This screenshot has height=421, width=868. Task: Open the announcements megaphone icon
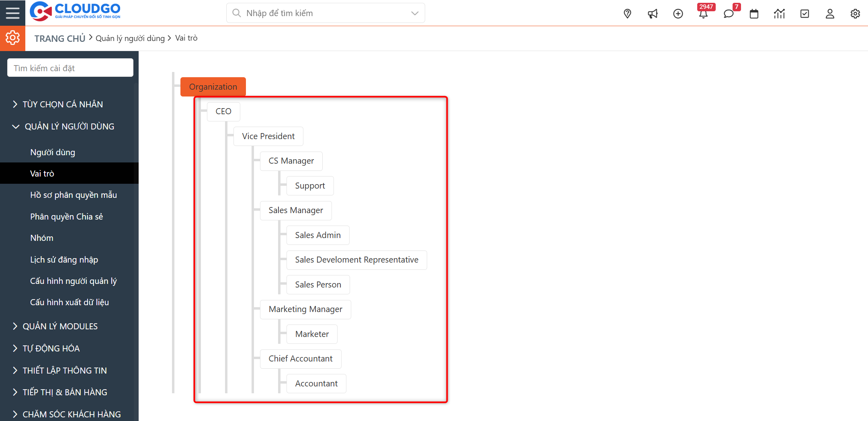[653, 13]
